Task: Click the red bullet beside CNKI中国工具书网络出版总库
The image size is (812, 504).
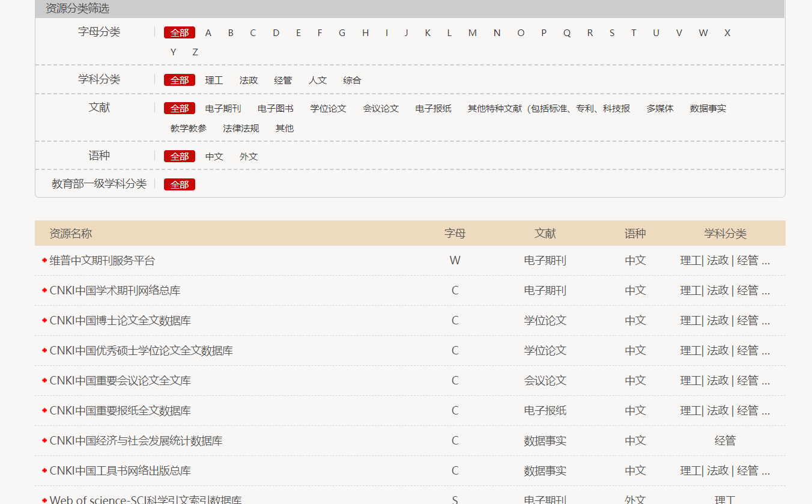Action: [44, 470]
